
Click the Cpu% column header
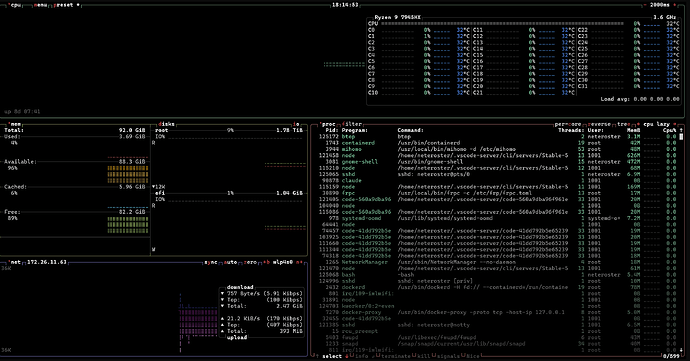[669, 130]
